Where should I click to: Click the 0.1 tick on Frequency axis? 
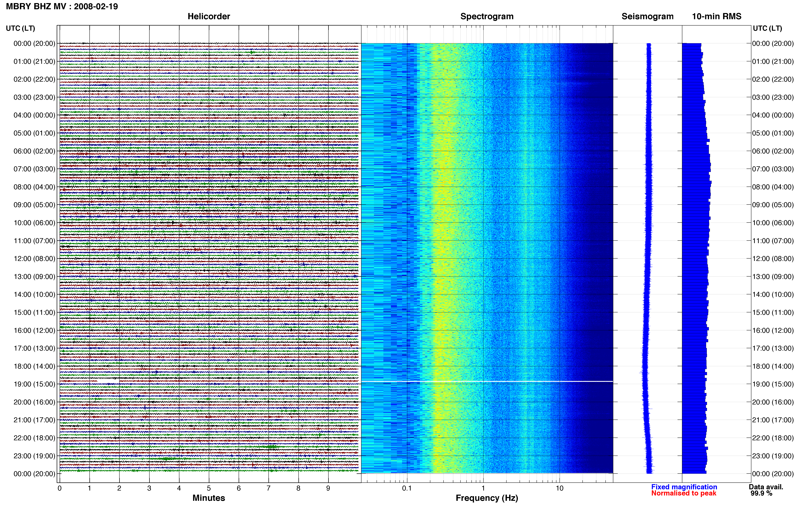[x=407, y=488]
